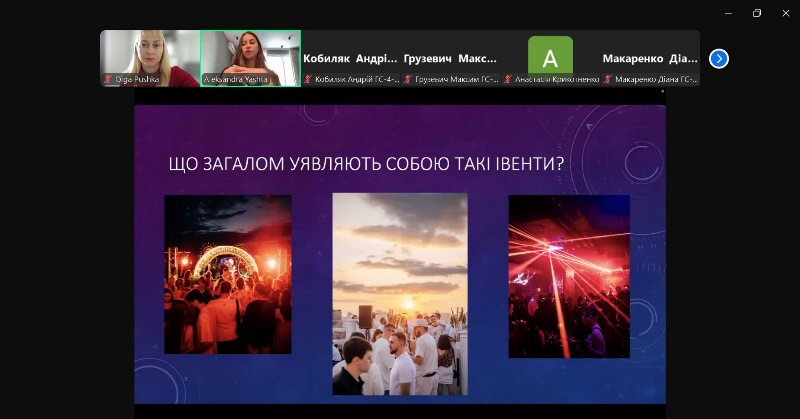Viewport: 800px width, 419px height.
Task: Click the red laser club photo on slide
Action: pyautogui.click(x=569, y=276)
